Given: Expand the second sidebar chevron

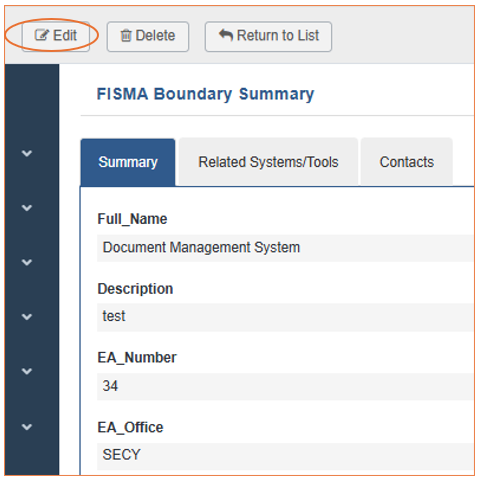Looking at the screenshot, I should pos(27,208).
